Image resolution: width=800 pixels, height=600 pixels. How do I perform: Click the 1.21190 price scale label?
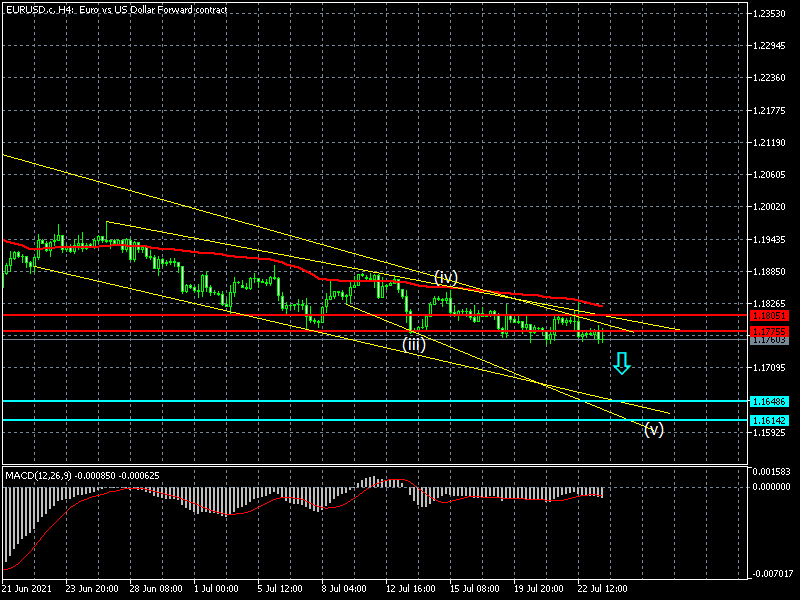(x=769, y=142)
